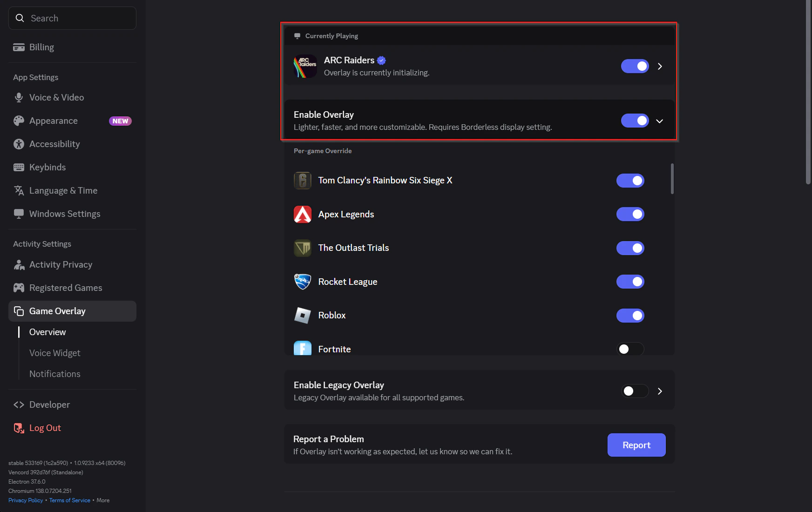The image size is (812, 512).
Task: Click the search magnifier icon
Action: (x=20, y=18)
